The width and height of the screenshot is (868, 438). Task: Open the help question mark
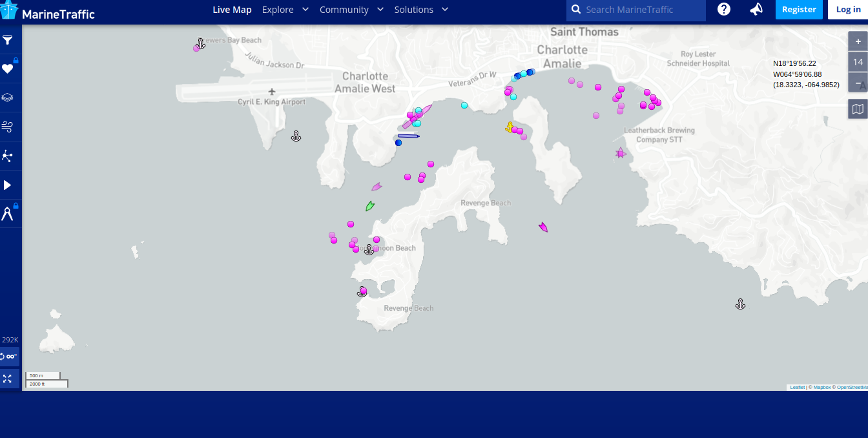pos(724,10)
